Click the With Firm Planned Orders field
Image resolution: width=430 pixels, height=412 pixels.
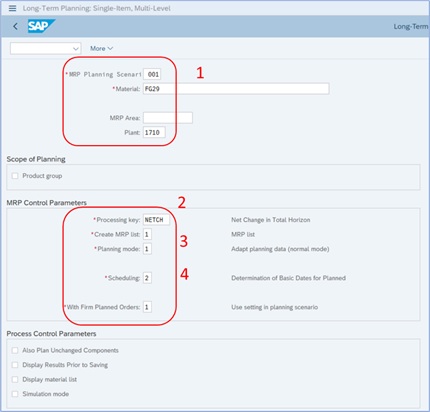tap(147, 307)
